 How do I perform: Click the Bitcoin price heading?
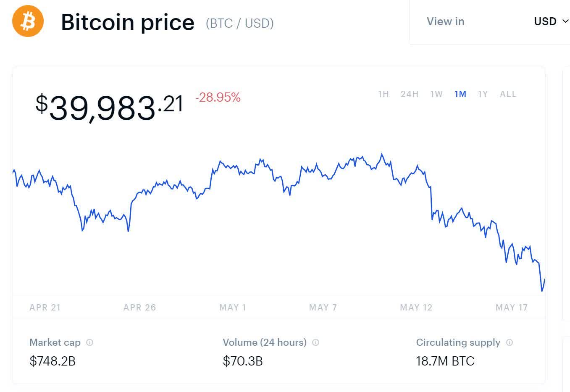pos(128,22)
